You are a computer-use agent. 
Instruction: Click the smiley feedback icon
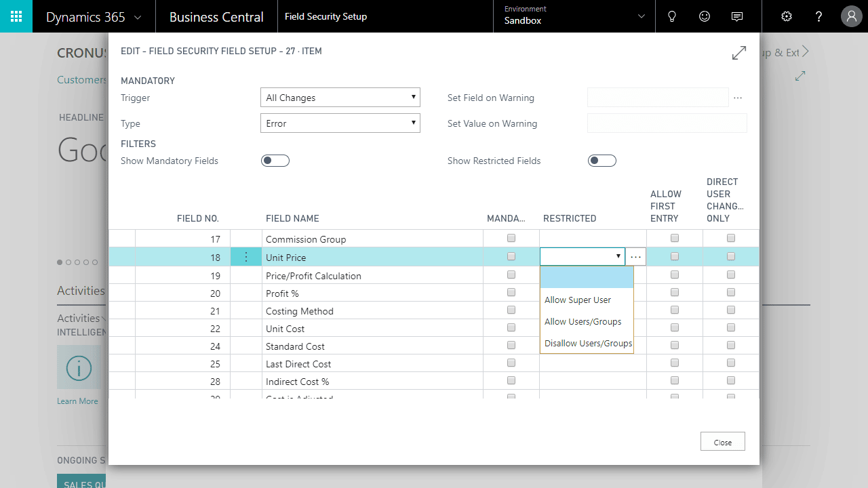coord(705,16)
